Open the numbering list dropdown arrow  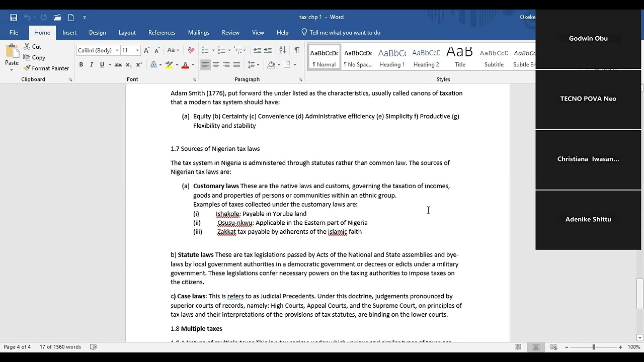(229, 50)
